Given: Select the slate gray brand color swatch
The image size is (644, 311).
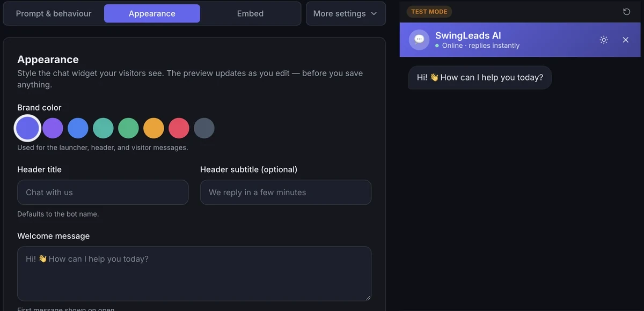Looking at the screenshot, I should (204, 128).
